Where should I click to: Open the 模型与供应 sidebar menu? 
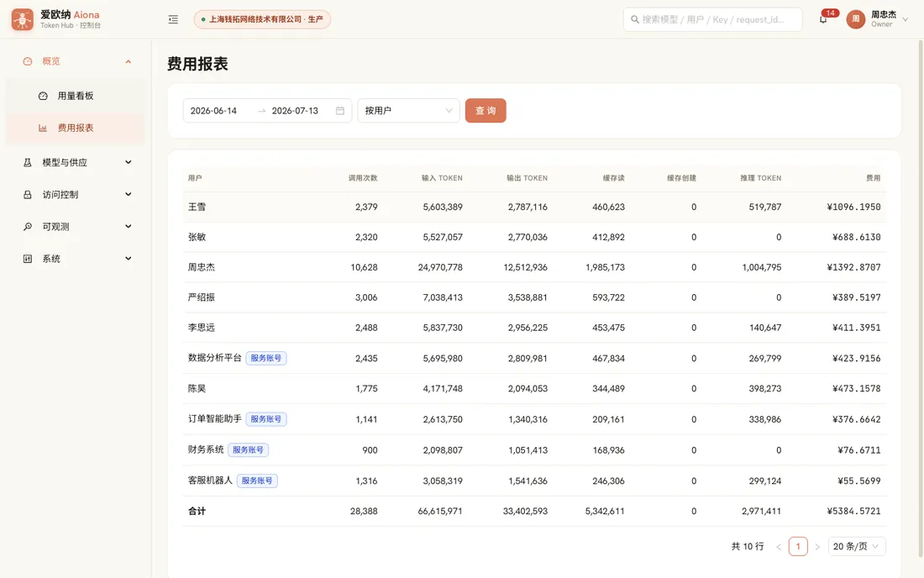coord(75,163)
